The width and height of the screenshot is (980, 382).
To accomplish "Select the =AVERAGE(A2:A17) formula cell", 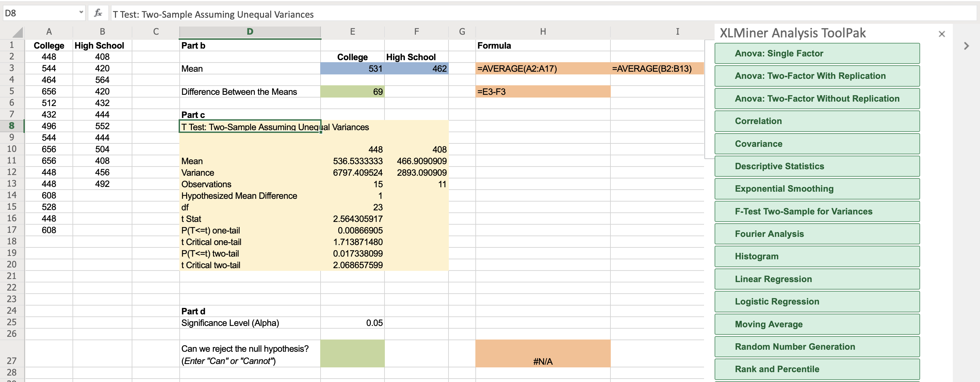I will (x=543, y=68).
